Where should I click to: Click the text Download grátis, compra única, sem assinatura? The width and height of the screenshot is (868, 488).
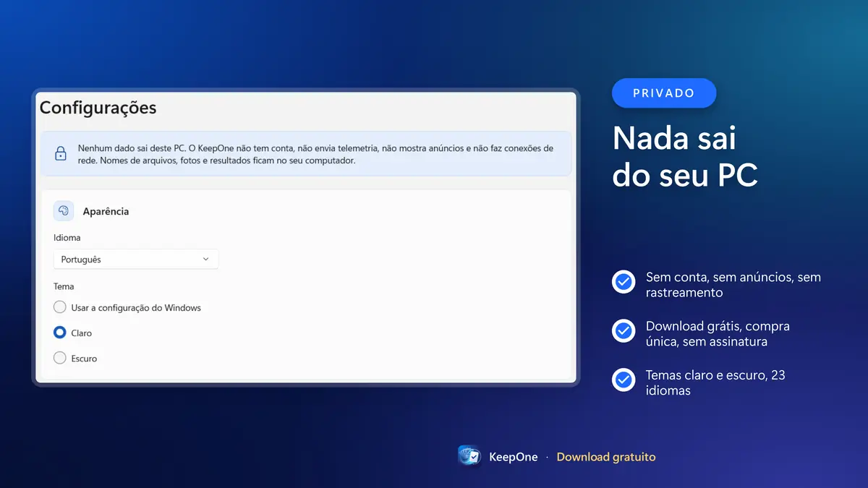tap(718, 334)
